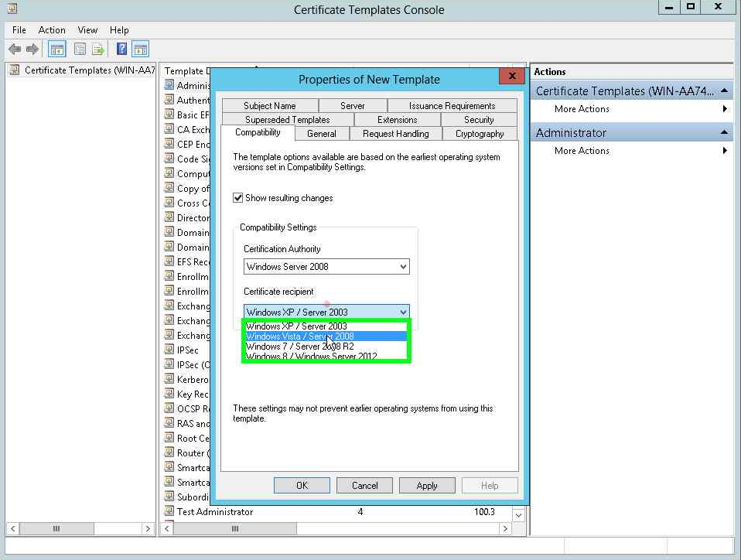Open the Certification Authority dropdown
Viewport: 741px width, 560px height.
326,267
